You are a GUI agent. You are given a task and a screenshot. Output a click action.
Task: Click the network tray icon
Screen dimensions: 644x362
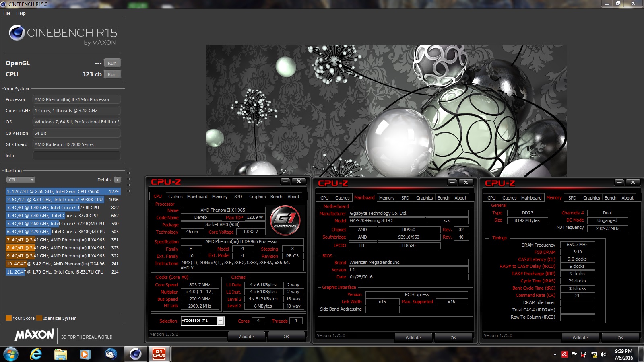pos(593,354)
